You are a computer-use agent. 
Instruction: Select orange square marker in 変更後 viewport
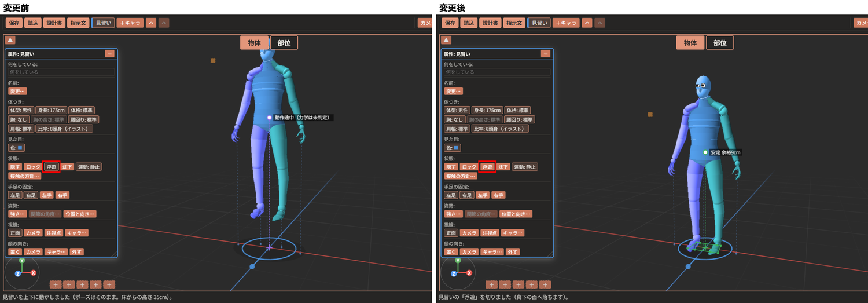coord(650,115)
